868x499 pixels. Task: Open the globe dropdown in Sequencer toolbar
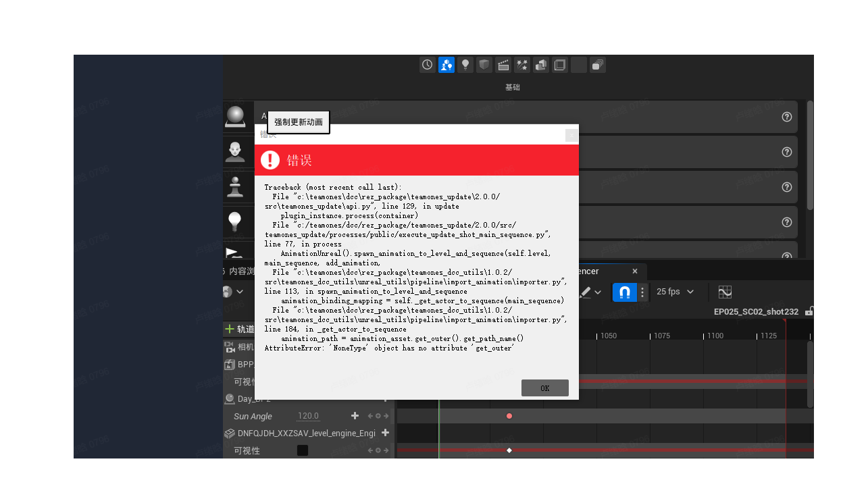233,292
